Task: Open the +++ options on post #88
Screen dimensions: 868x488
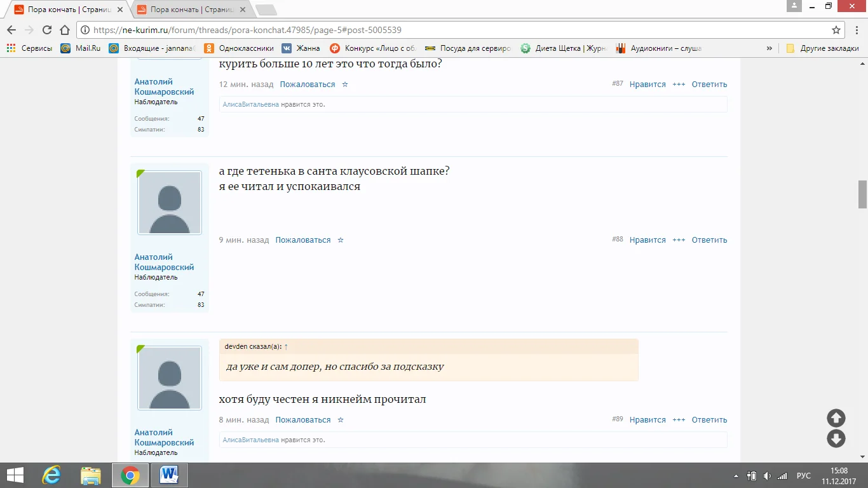Action: 679,240
